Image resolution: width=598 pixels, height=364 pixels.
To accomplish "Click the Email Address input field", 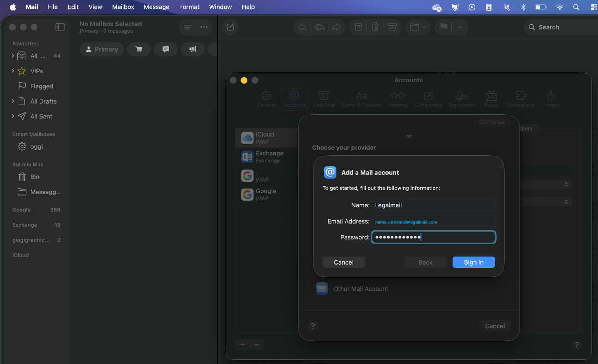I will (433, 222).
